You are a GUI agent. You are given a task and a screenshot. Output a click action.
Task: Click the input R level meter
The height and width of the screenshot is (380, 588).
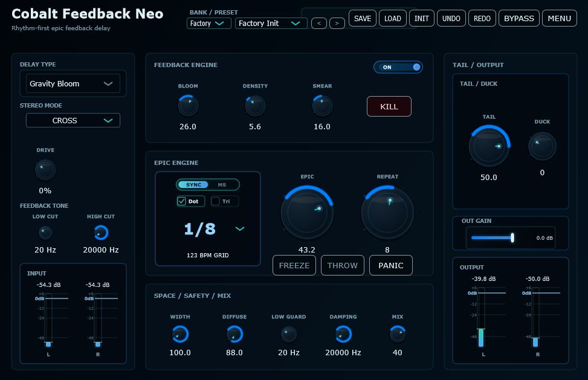tap(98, 320)
